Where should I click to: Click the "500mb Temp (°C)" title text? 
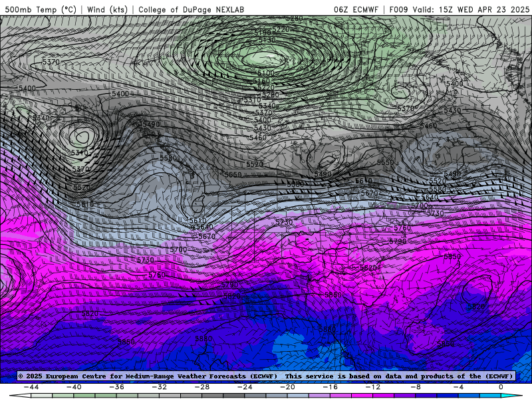click(41, 9)
